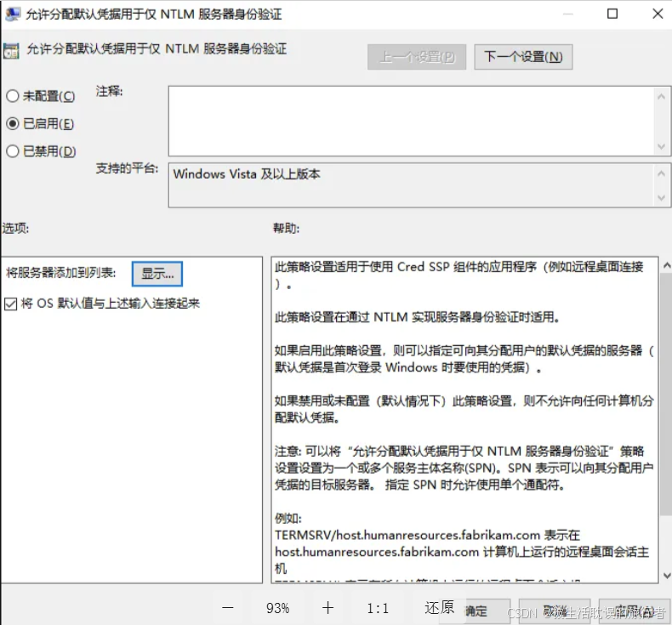Image resolution: width=672 pixels, height=625 pixels.
Task: Click the help panel scrollbar thumb
Action: tap(666, 394)
